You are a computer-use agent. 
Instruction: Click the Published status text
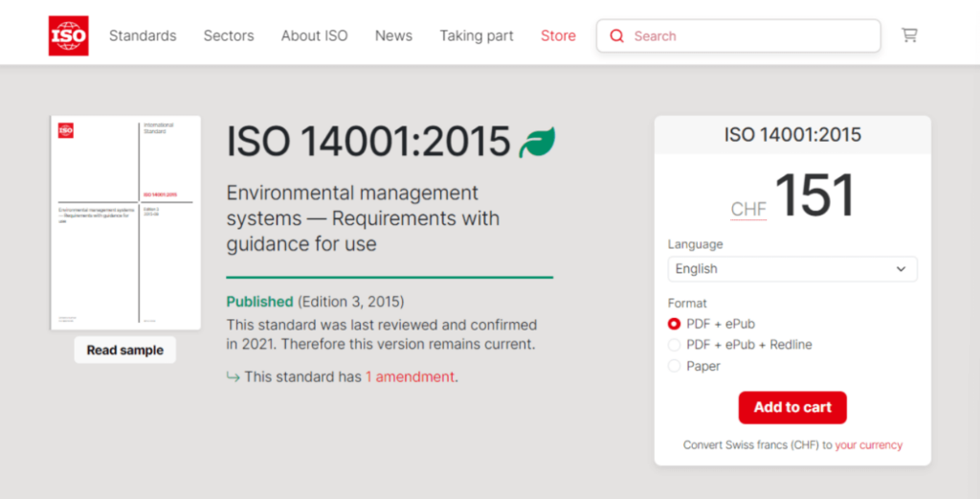[x=259, y=302]
